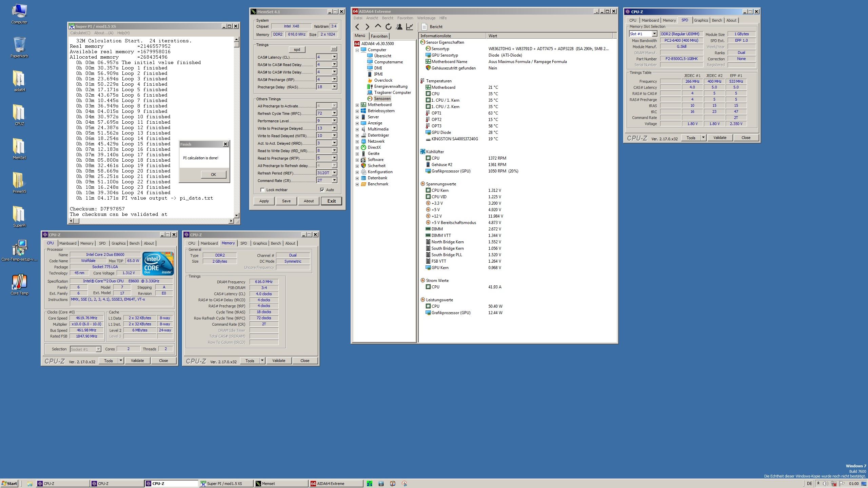The image size is (868, 488).
Task: Open the Windows Start menu
Action: [9, 484]
